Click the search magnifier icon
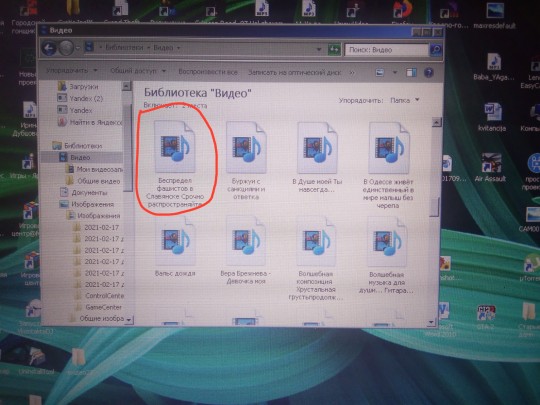540x405 pixels. [x=436, y=50]
